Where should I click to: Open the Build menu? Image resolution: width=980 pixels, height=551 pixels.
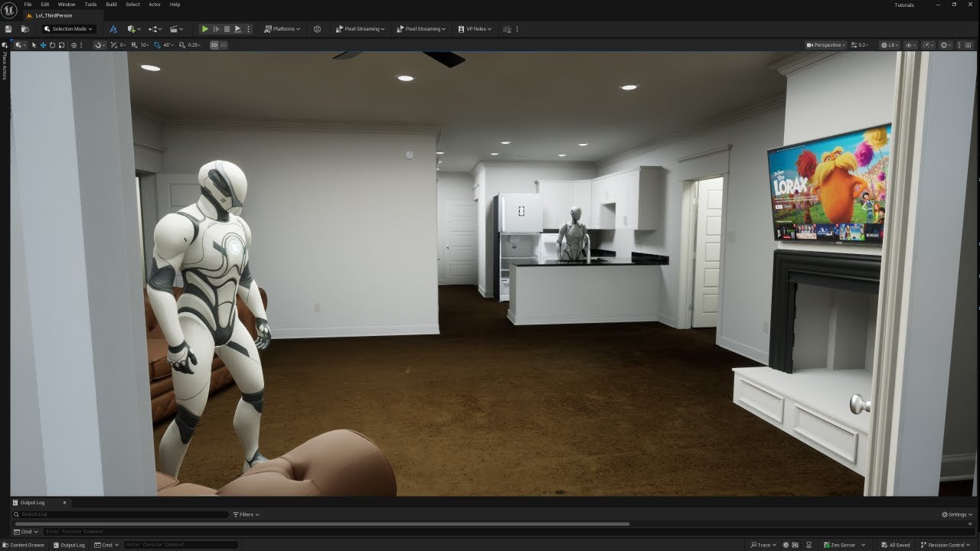point(111,5)
